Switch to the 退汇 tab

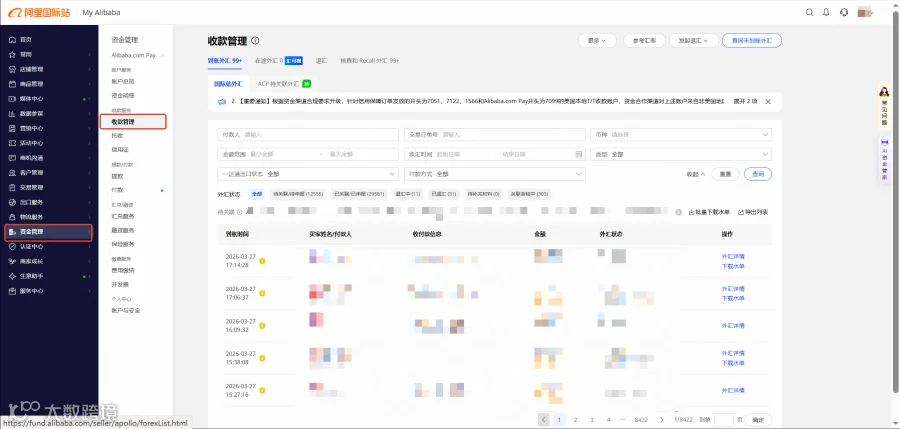tap(321, 60)
